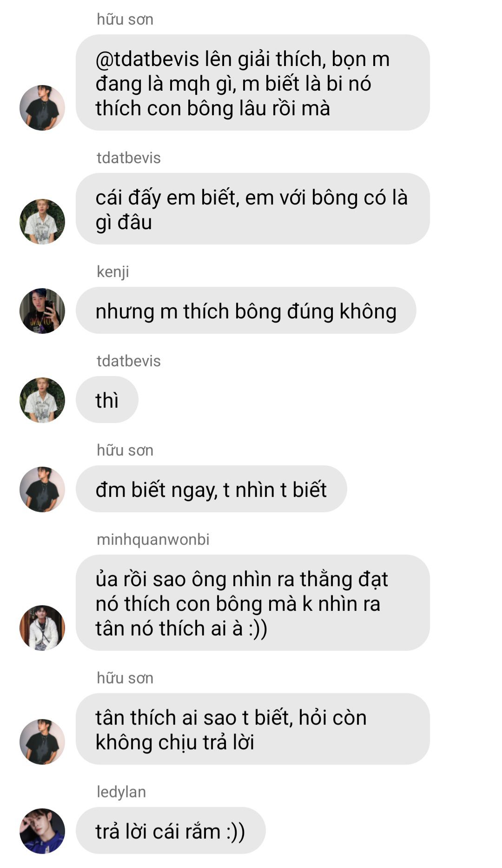Click the username label 'kenji'

click(x=113, y=272)
